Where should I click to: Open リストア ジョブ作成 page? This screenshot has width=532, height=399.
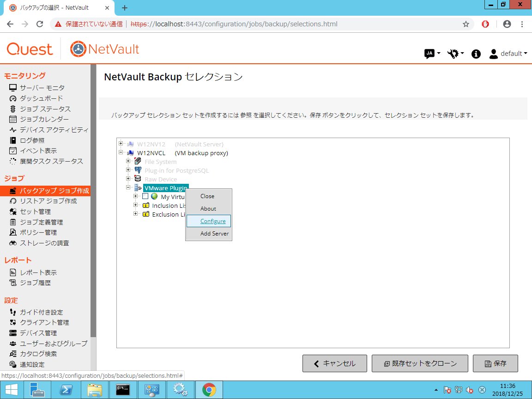pyautogui.click(x=48, y=201)
